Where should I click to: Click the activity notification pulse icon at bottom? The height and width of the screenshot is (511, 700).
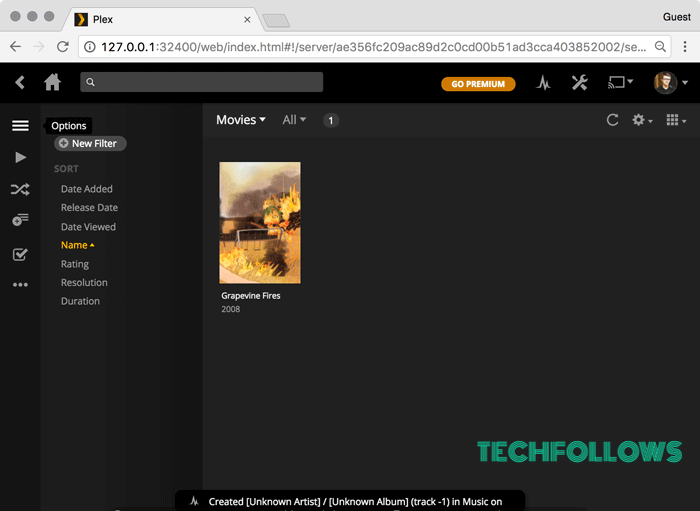194,501
